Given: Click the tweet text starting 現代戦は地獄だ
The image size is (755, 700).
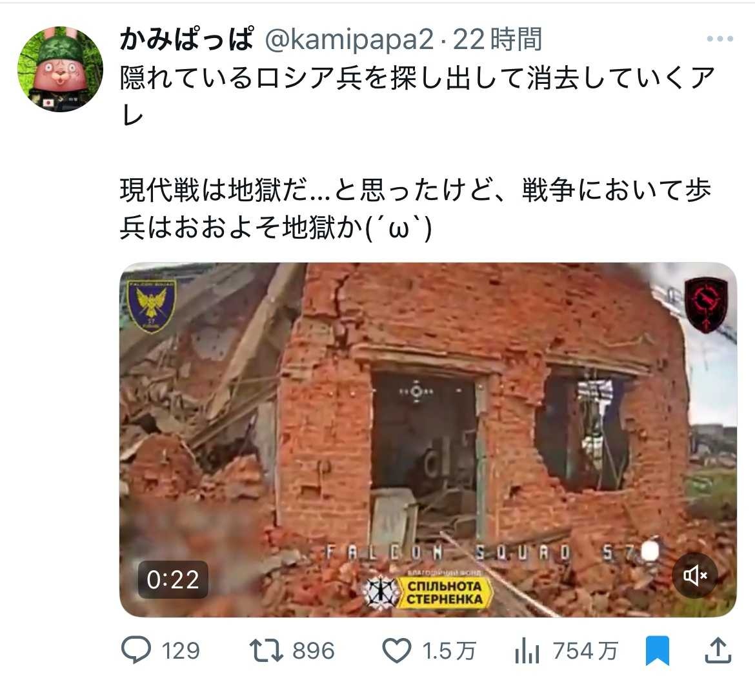Looking at the screenshot, I should [416, 208].
